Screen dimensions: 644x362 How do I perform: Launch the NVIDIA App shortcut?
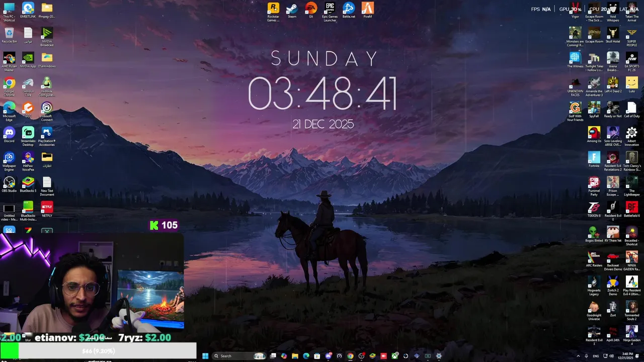coord(28,60)
